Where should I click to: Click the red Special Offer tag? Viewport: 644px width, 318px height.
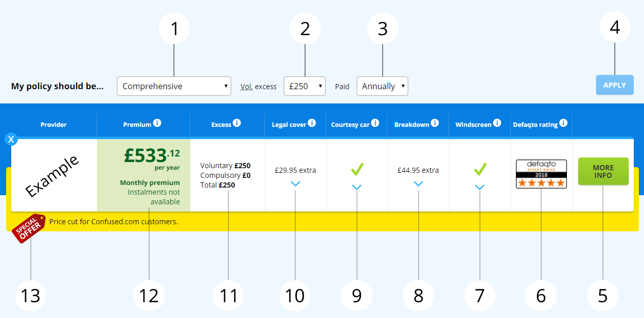[29, 228]
